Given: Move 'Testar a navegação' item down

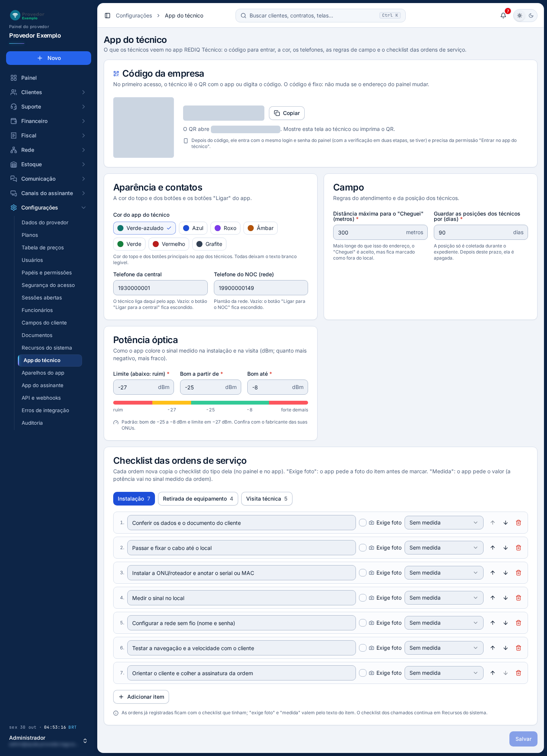Looking at the screenshot, I should [x=506, y=648].
